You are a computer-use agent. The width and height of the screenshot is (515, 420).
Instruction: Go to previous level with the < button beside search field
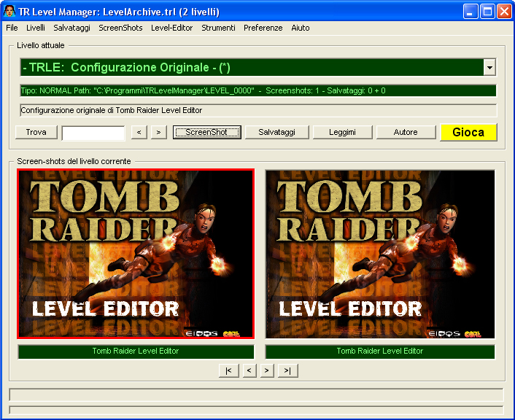click(139, 132)
